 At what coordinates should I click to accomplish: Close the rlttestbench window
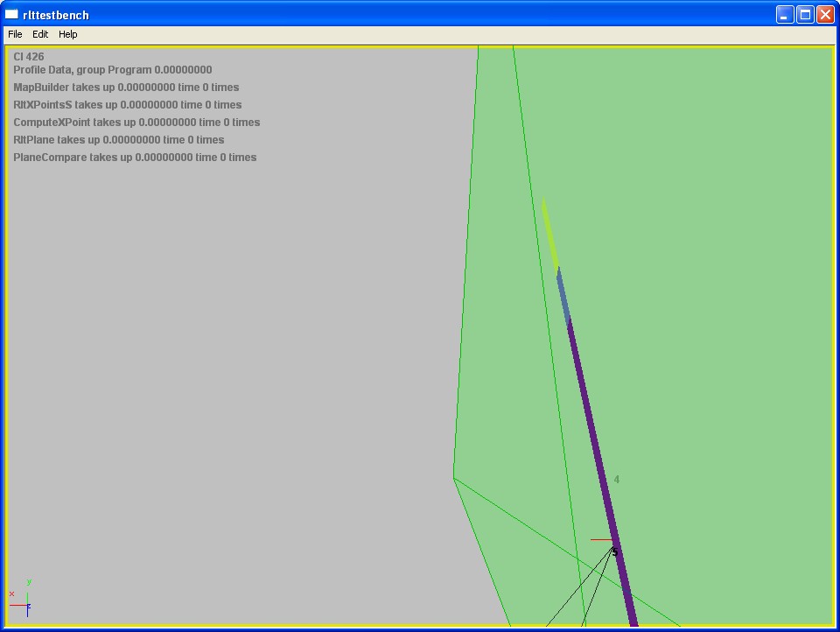click(824, 14)
